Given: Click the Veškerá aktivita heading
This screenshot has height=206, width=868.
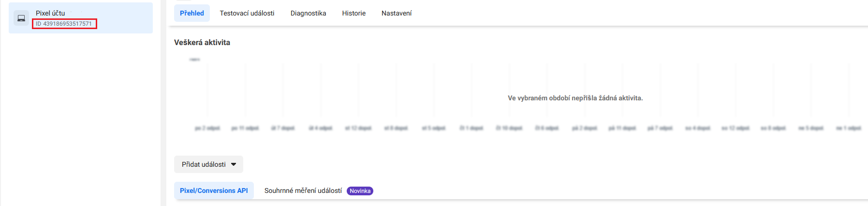Looking at the screenshot, I should [x=202, y=43].
